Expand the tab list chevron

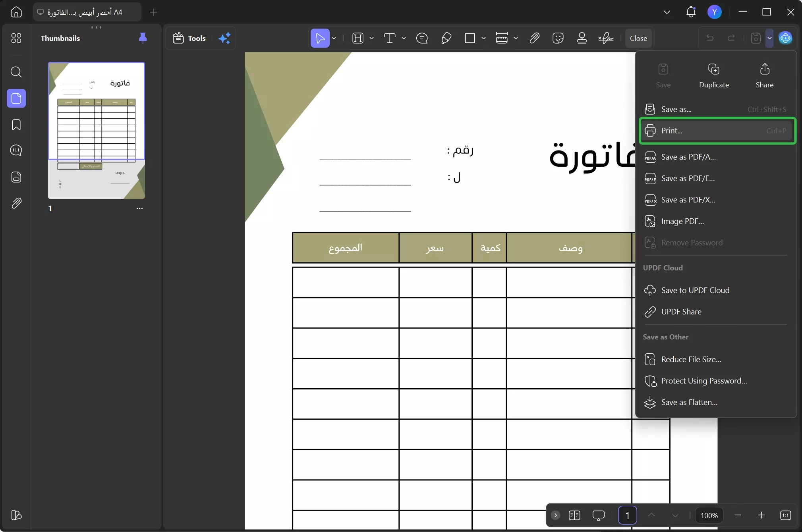[667, 12]
